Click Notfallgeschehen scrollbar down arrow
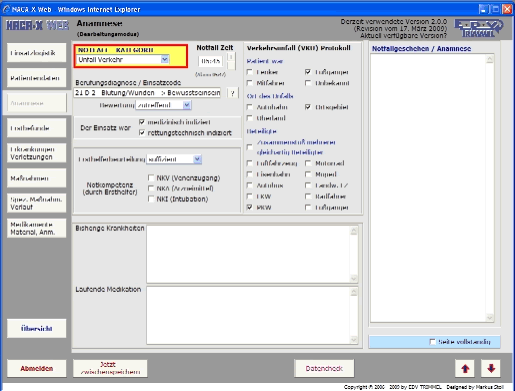 [x=490, y=318]
